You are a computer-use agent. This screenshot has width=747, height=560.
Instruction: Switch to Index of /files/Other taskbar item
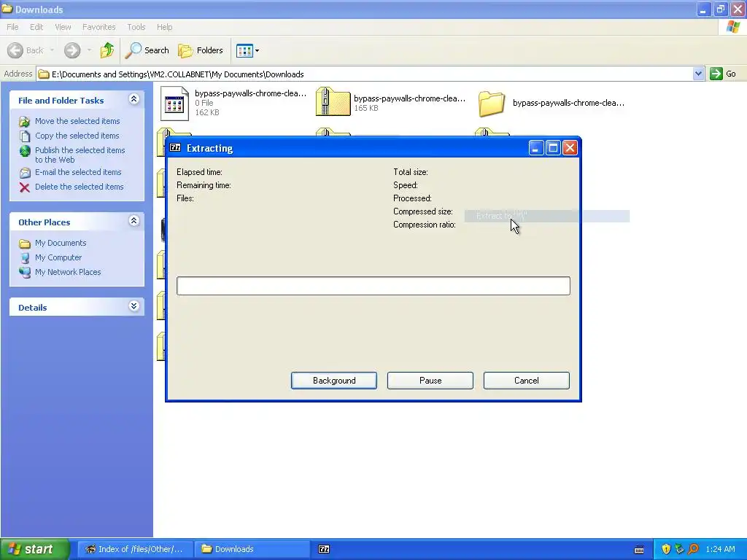click(x=135, y=549)
